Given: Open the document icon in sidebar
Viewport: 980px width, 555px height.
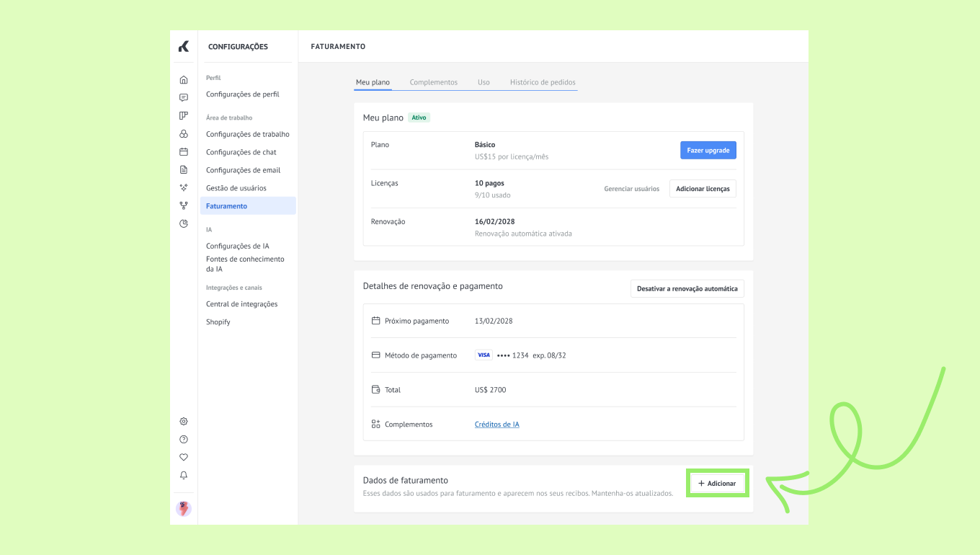Looking at the screenshot, I should click(x=184, y=169).
